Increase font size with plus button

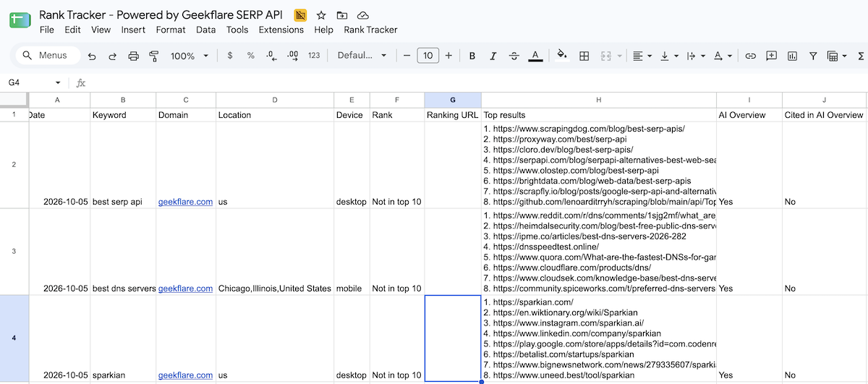448,56
